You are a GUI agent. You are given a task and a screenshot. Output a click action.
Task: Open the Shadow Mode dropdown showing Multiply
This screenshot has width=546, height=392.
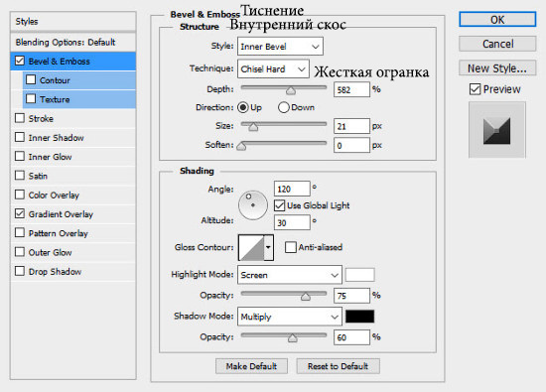[290, 317]
